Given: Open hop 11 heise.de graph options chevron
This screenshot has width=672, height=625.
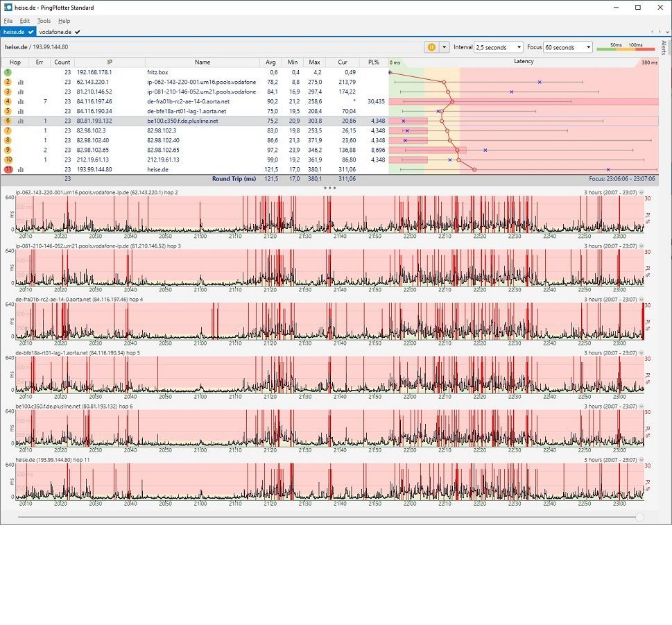Looking at the screenshot, I should click(641, 459).
